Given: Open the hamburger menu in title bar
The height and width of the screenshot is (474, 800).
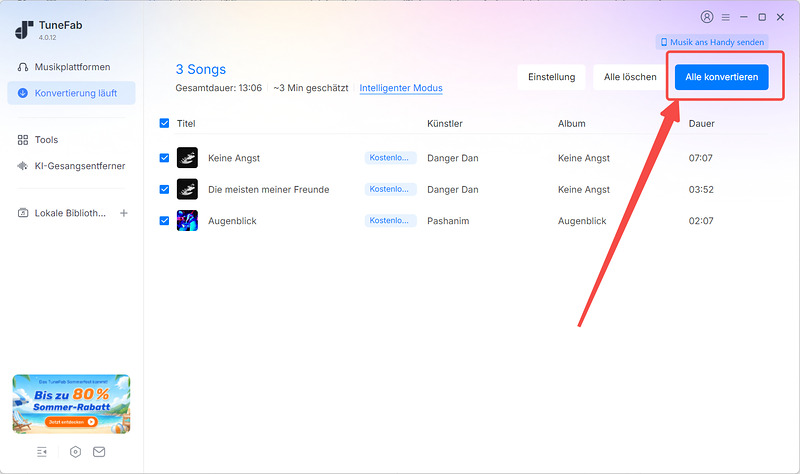Looking at the screenshot, I should [726, 17].
